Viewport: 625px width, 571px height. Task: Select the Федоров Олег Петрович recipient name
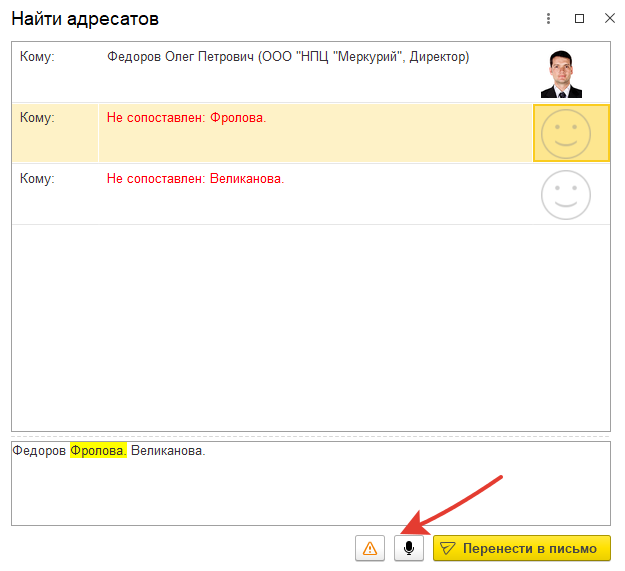[287, 57]
